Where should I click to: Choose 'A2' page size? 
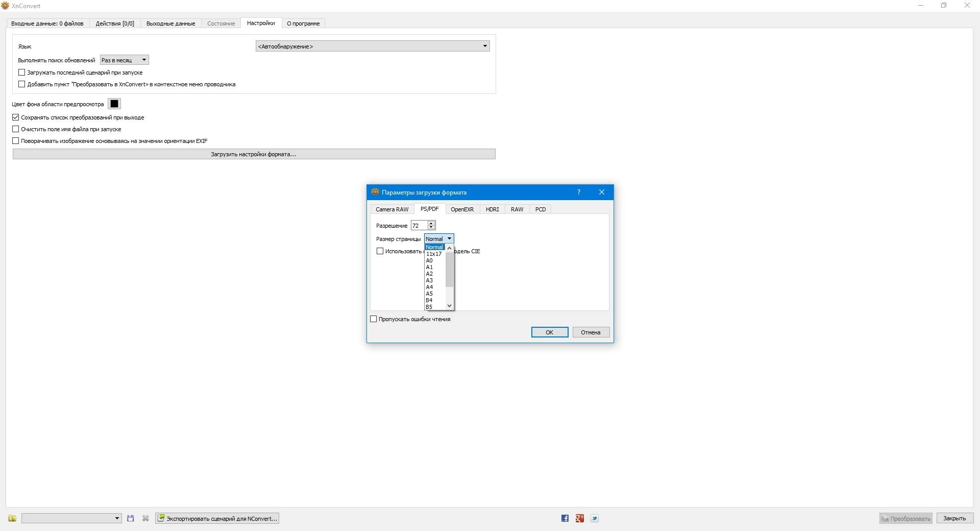[435, 274]
